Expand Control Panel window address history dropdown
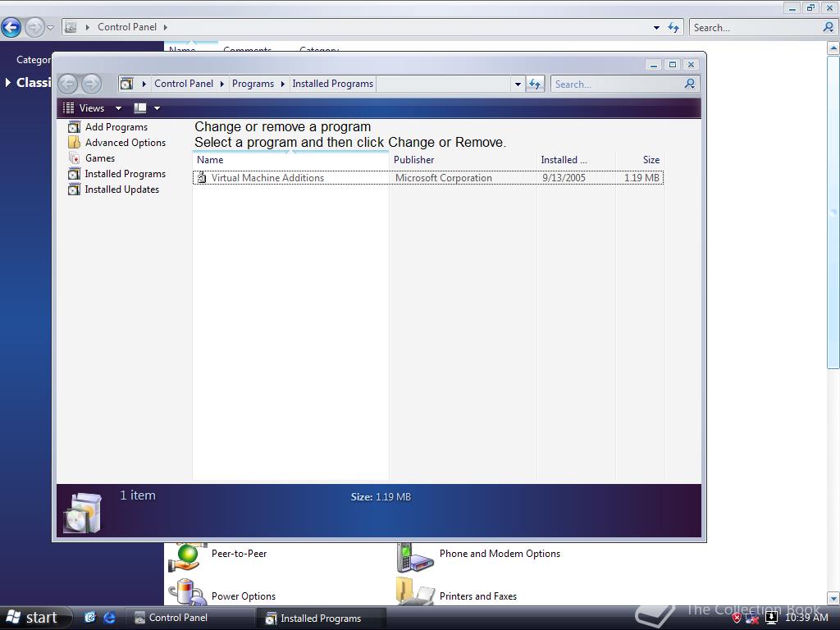 [656, 27]
